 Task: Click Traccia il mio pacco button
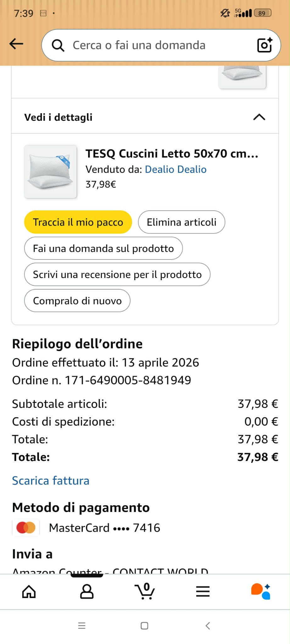point(78,222)
